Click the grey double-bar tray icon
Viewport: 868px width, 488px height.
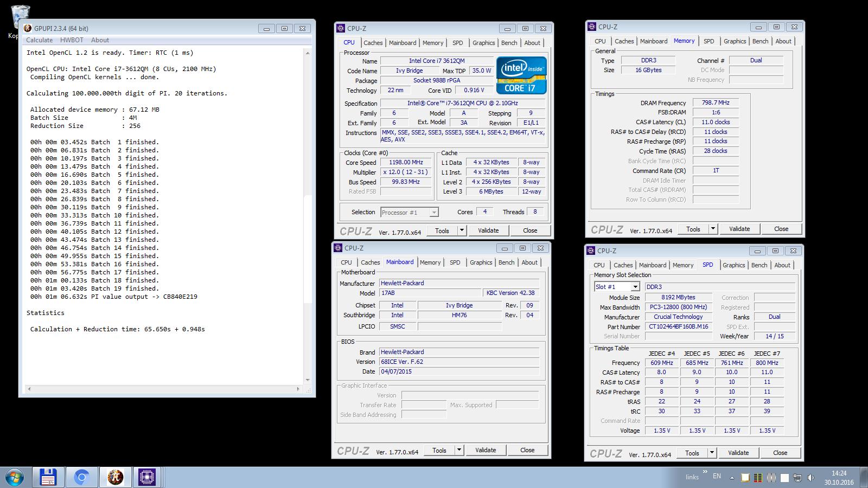(771, 478)
